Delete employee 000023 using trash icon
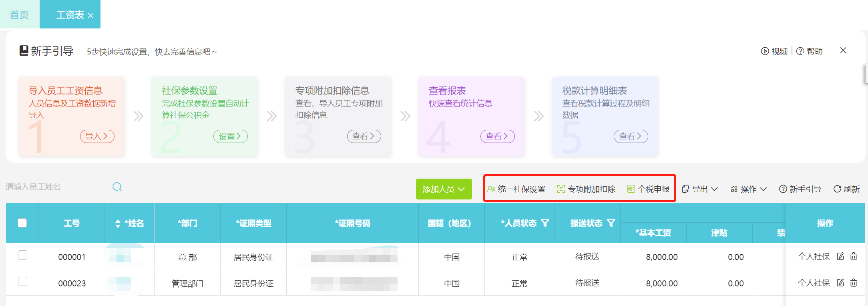 854,283
